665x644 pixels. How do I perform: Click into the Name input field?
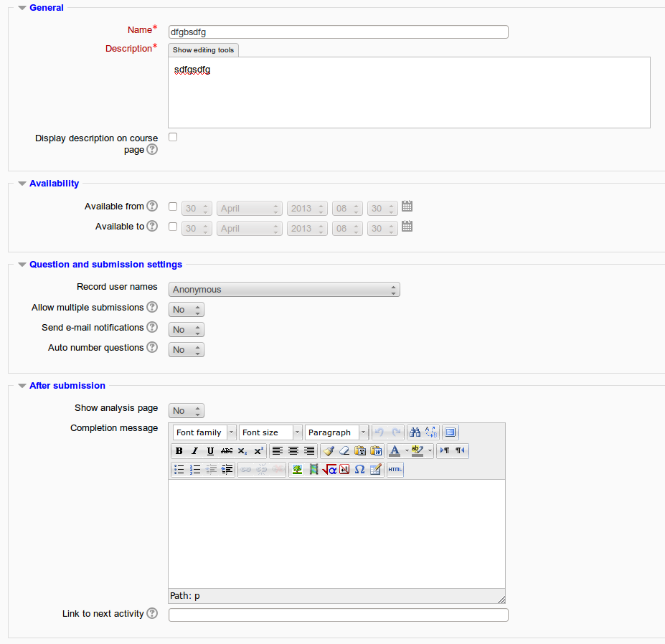[339, 32]
